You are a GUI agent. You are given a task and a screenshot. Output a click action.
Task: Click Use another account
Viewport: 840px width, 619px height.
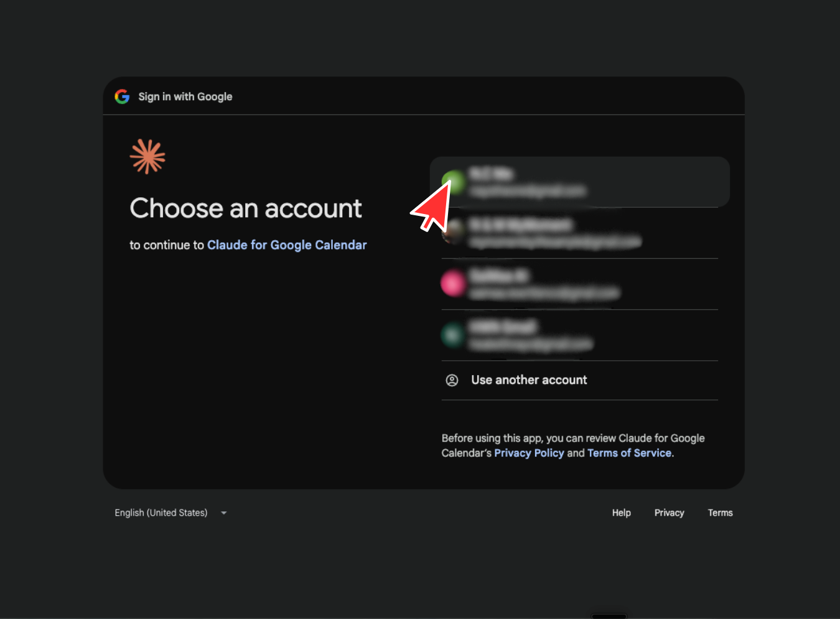(x=579, y=380)
